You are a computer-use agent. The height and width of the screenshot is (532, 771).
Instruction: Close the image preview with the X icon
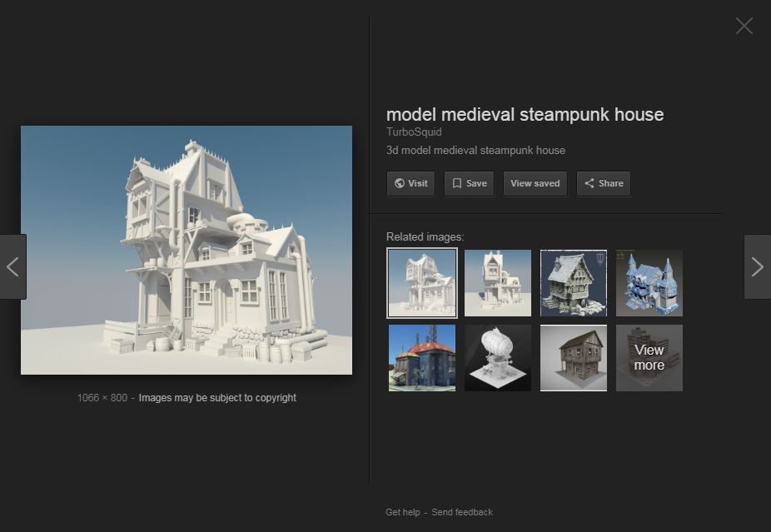pos(744,26)
